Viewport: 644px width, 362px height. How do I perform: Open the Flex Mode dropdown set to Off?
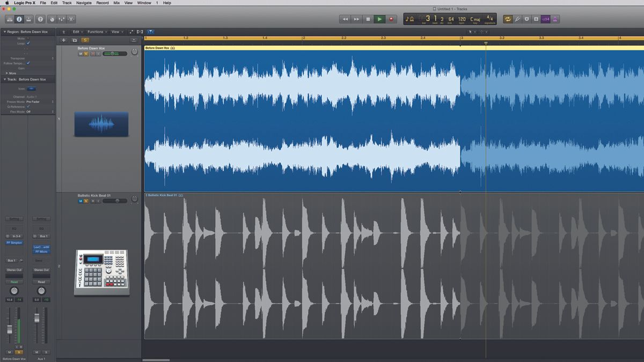click(28, 112)
